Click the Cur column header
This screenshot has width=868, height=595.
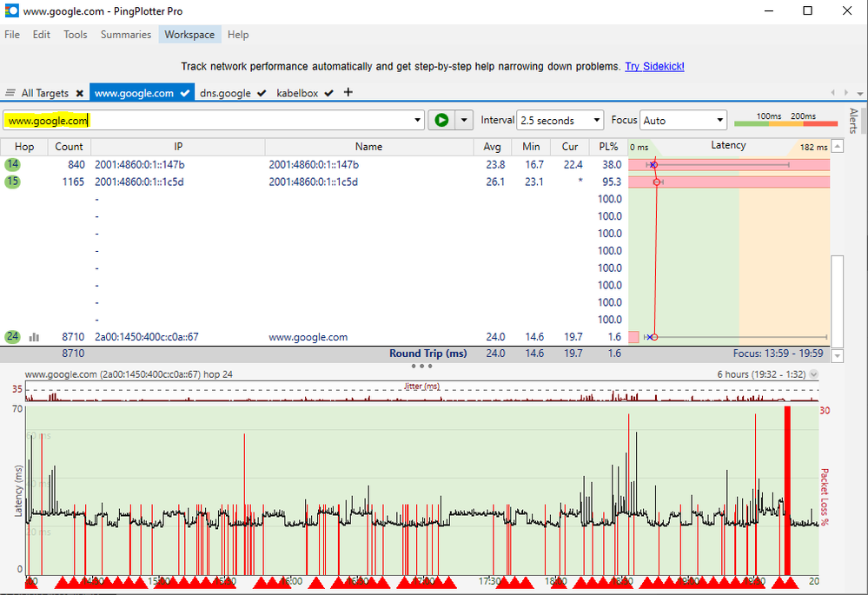[x=570, y=147]
